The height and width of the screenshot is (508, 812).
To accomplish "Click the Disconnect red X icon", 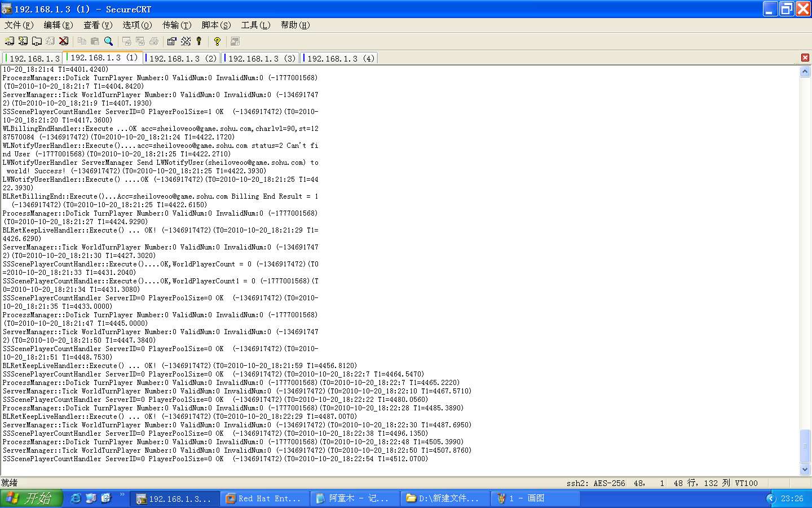I will pyautogui.click(x=64, y=41).
